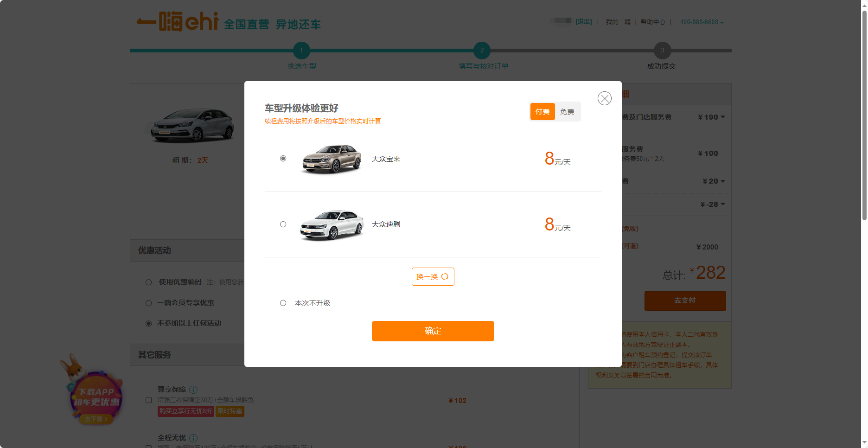Select the 付费 paid tab
The width and height of the screenshot is (868, 448).
coord(542,112)
